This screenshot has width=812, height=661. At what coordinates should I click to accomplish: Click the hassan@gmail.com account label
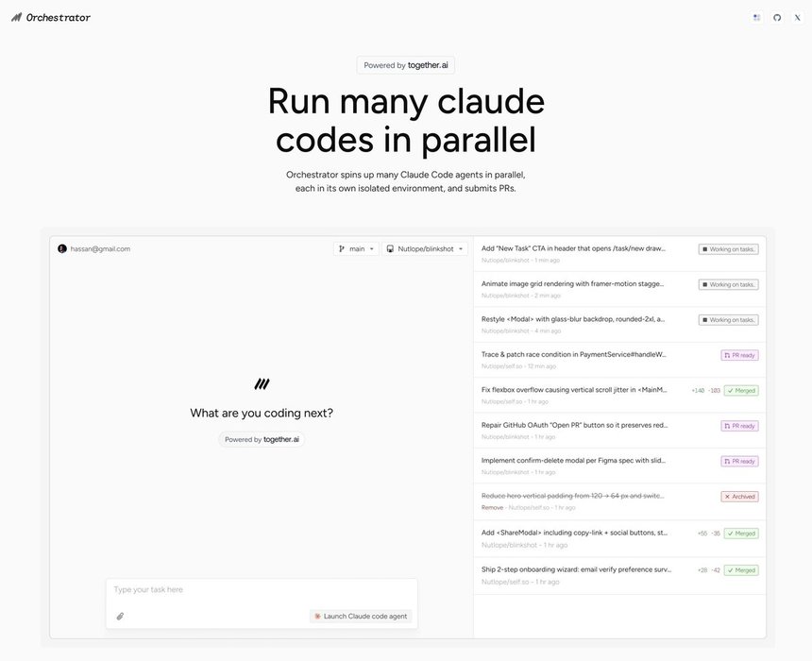click(100, 248)
